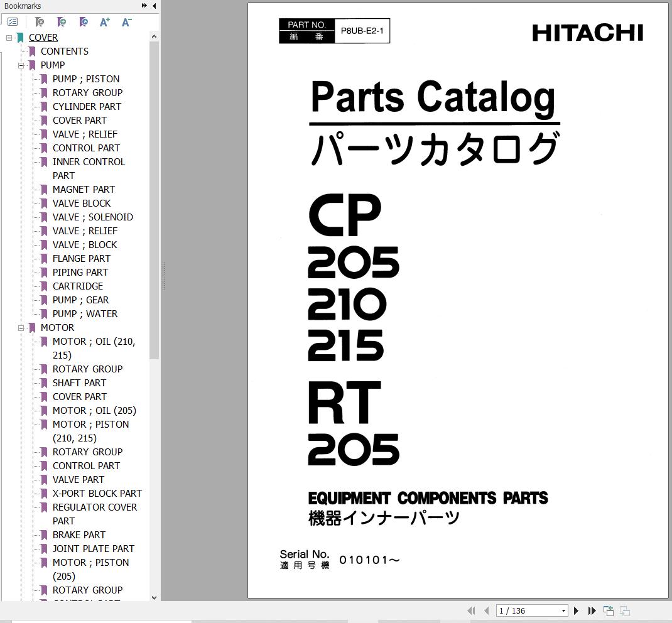Open the REGULATOR COVER PART bookmark
The width and height of the screenshot is (672, 623).
(x=95, y=514)
